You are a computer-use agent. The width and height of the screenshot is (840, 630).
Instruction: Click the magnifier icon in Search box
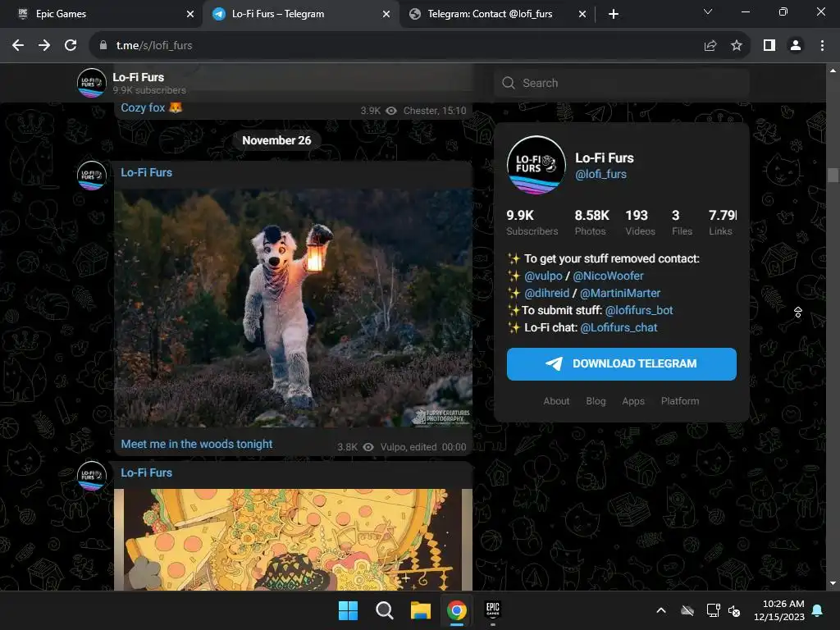point(509,83)
